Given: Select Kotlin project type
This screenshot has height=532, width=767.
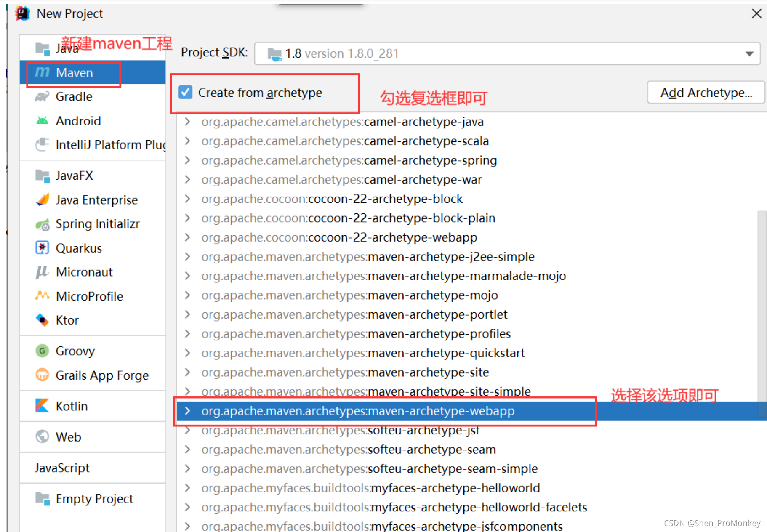Looking at the screenshot, I should (93, 406).
